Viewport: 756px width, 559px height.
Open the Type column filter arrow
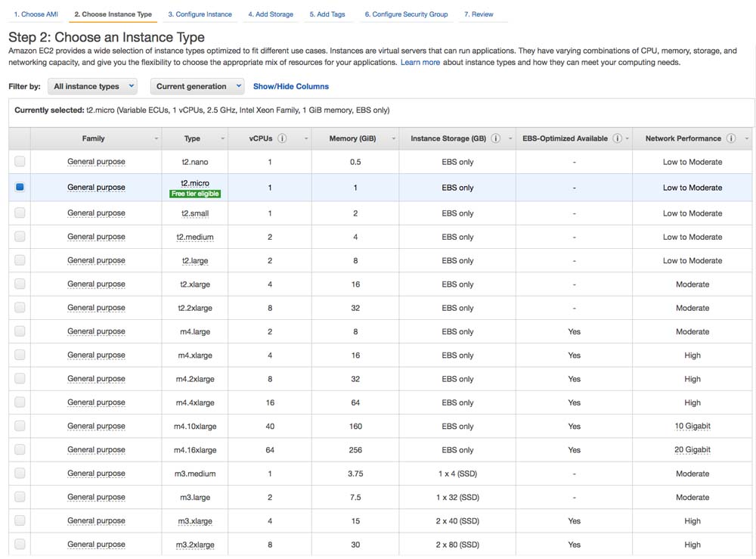pos(223,139)
